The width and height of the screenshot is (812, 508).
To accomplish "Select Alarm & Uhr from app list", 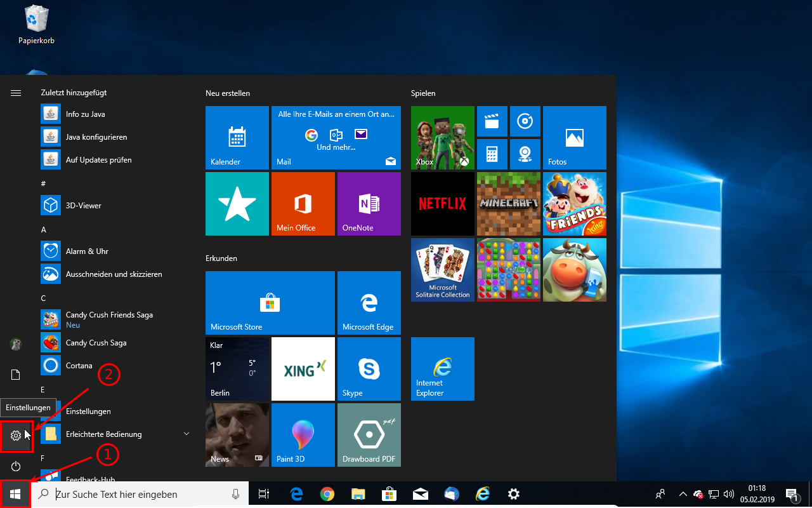I will point(87,251).
